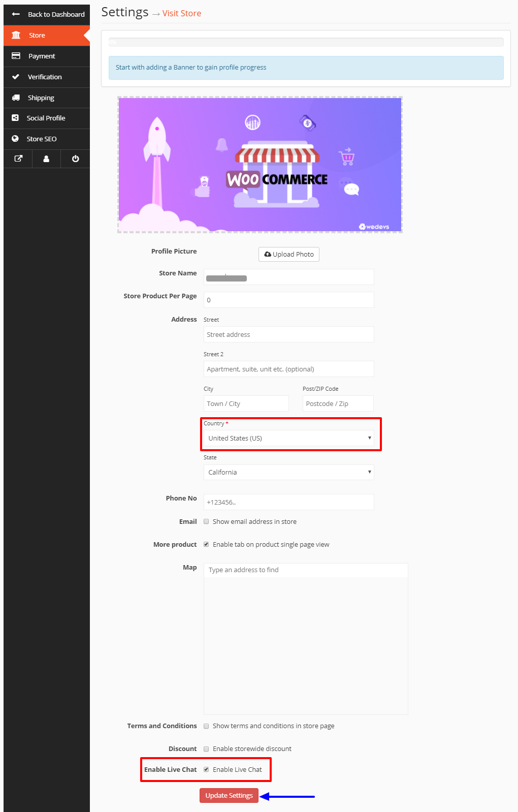Click the Social Profile share icon

(15, 118)
